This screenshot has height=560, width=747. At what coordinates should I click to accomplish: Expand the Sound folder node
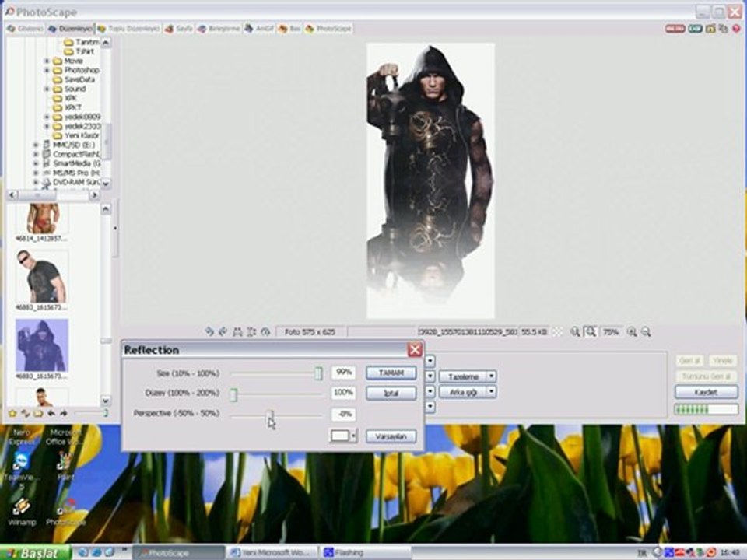[x=47, y=89]
